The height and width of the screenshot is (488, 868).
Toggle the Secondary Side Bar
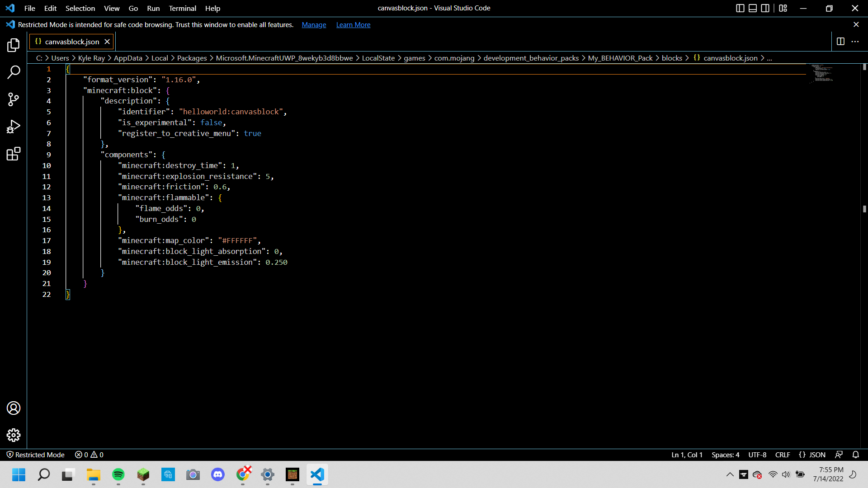click(765, 8)
